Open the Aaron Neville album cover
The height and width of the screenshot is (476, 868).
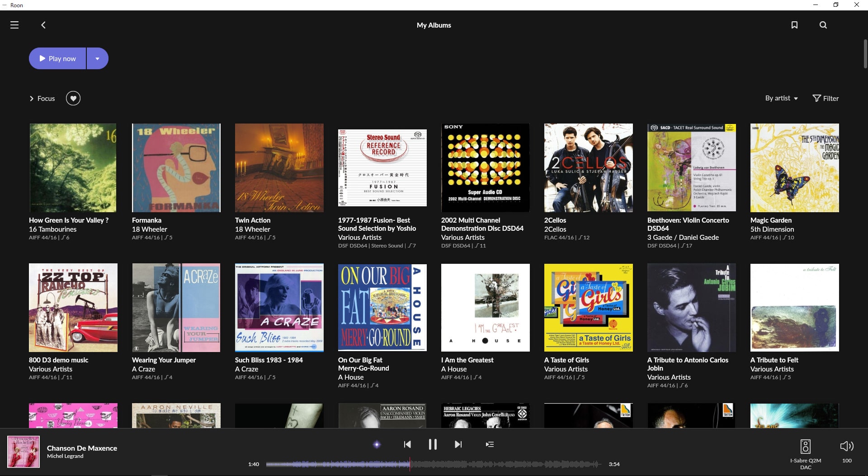click(x=176, y=415)
